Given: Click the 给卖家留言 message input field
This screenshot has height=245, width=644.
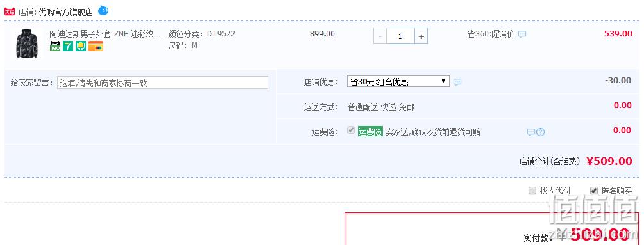Looking at the screenshot, I should pyautogui.click(x=163, y=83).
